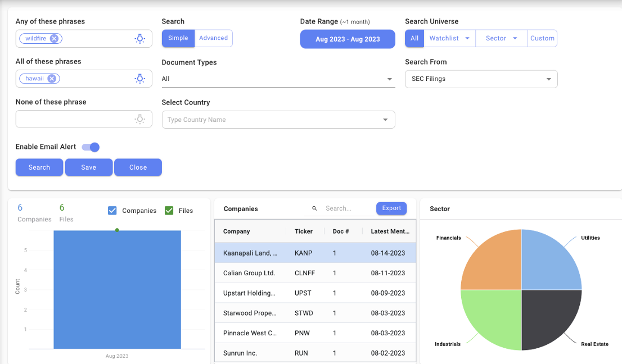This screenshot has height=364, width=622.
Task: Remove the wildfire phrase chip
Action: (x=54, y=39)
